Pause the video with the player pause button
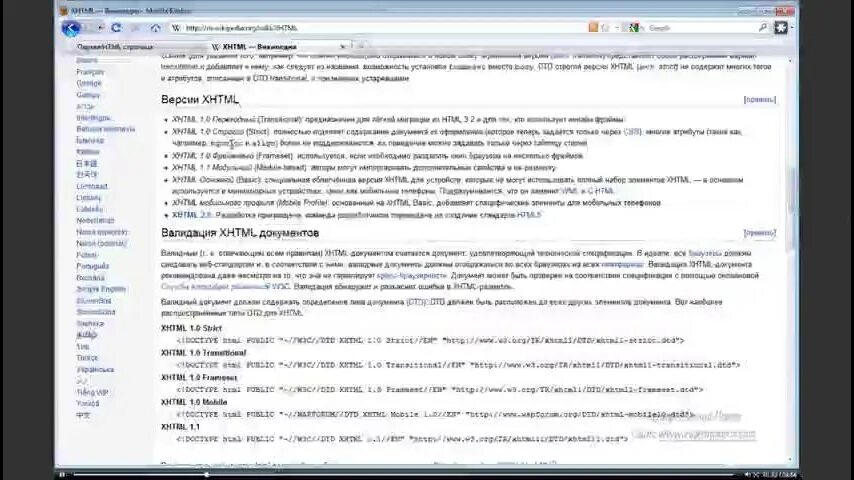Image resolution: width=854 pixels, height=480 pixels. pos(62,475)
